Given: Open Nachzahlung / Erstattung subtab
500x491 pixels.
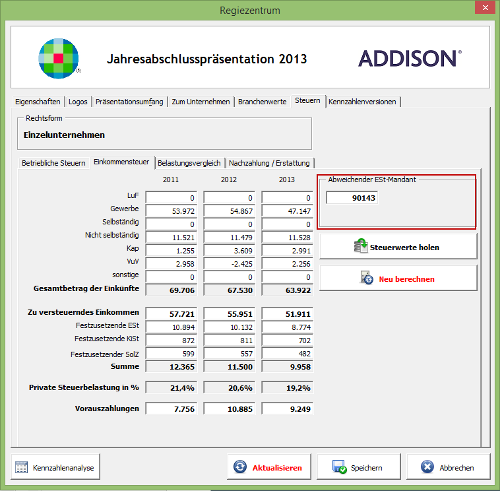Looking at the screenshot, I should click(x=269, y=163).
